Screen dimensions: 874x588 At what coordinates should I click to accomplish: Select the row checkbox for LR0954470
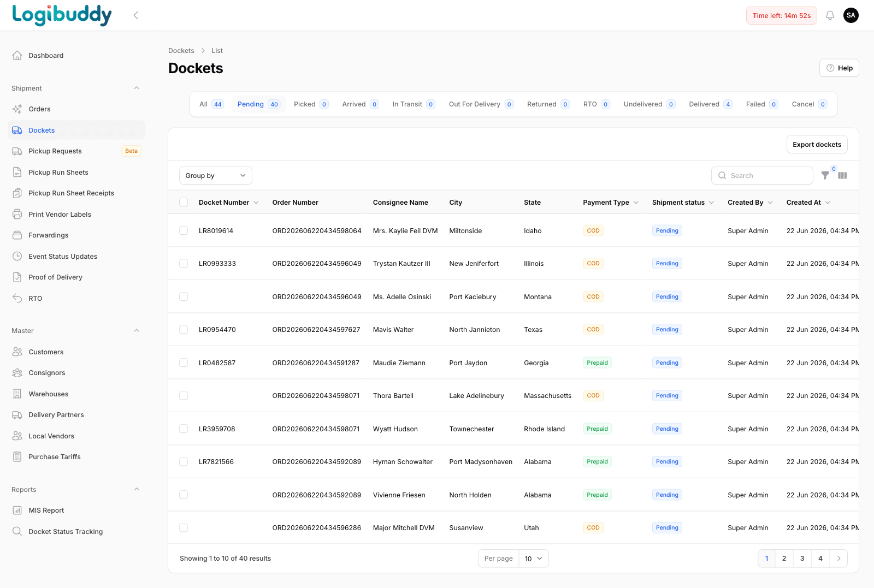(x=184, y=330)
